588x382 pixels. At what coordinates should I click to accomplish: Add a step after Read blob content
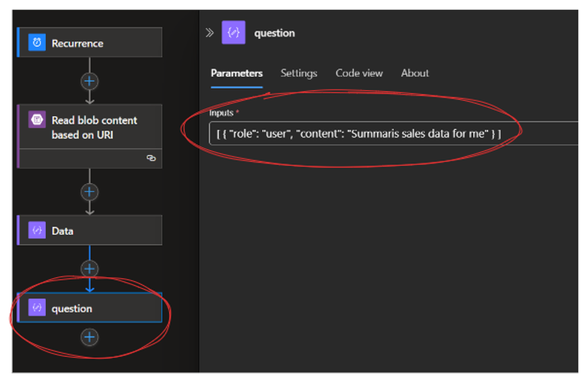89,192
